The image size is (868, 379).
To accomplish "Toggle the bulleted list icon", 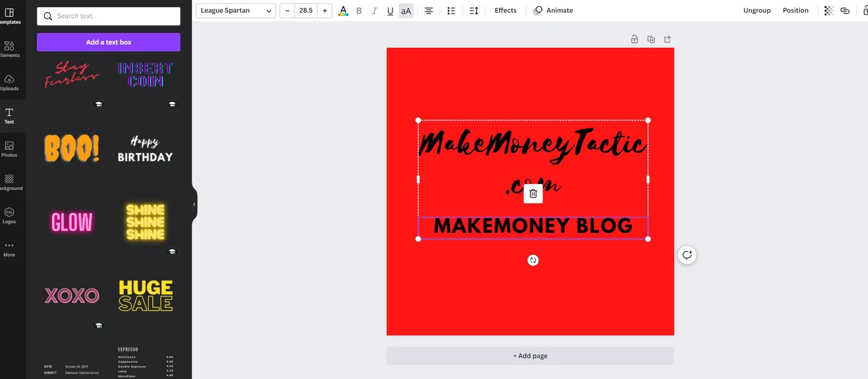I will pyautogui.click(x=451, y=10).
